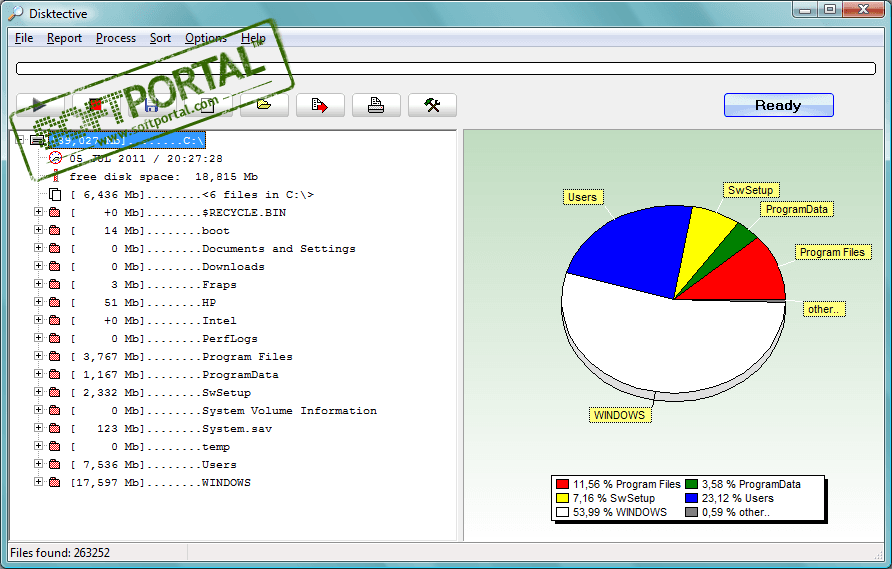Screen dimensions: 892x569
Task: Click the clock icon beside scan date
Action: click(55, 158)
